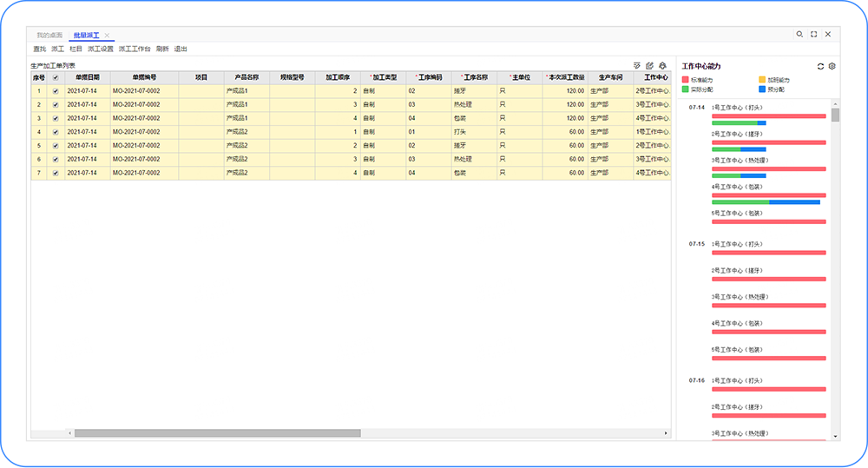Click the edit pencil icon above the table

pyautogui.click(x=649, y=66)
